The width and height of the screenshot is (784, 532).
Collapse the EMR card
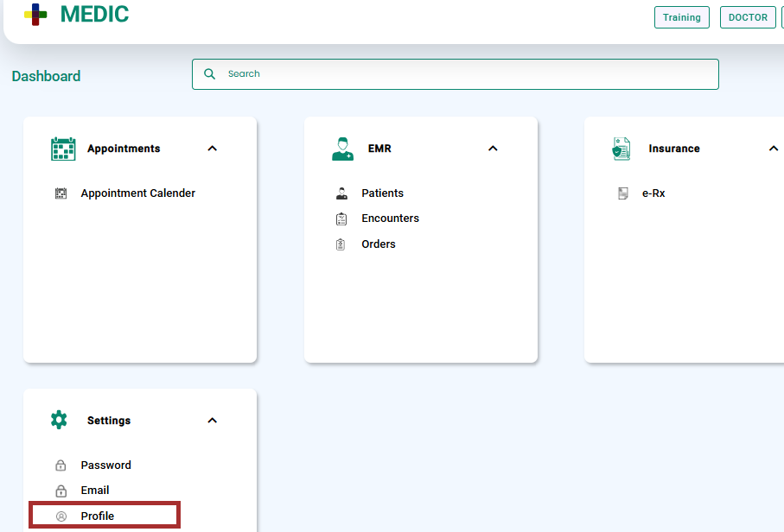(x=493, y=149)
